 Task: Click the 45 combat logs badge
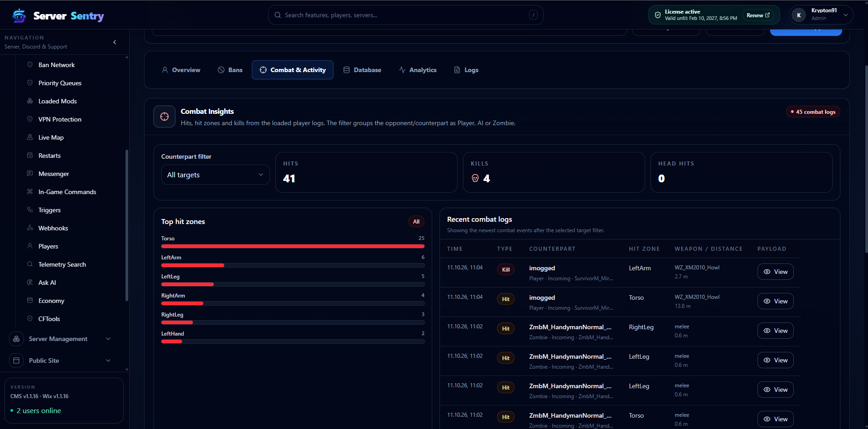[813, 112]
